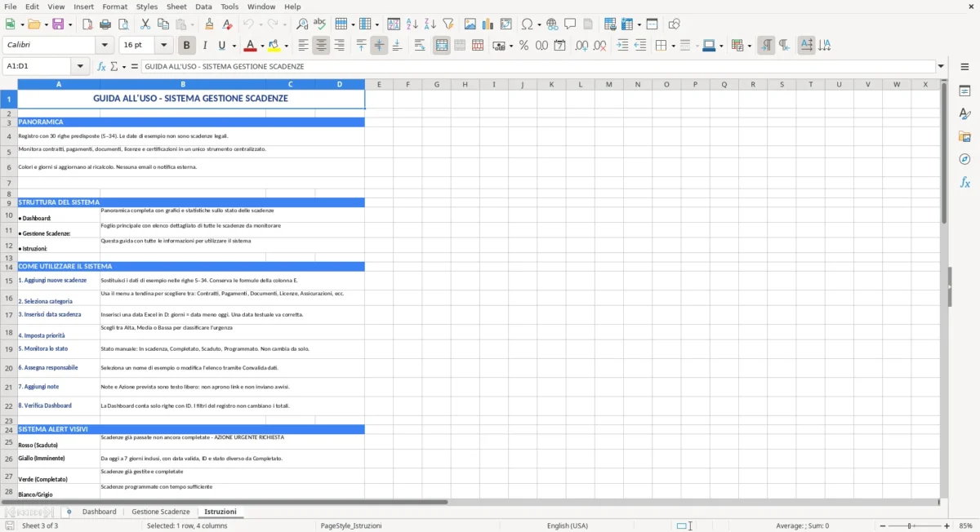Open Function Wizard fx icon

[x=101, y=66]
